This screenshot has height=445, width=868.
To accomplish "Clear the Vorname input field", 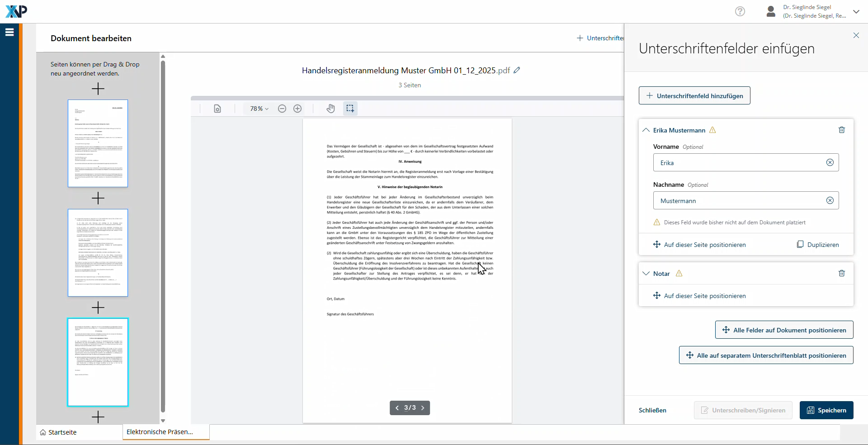I will pyautogui.click(x=830, y=163).
